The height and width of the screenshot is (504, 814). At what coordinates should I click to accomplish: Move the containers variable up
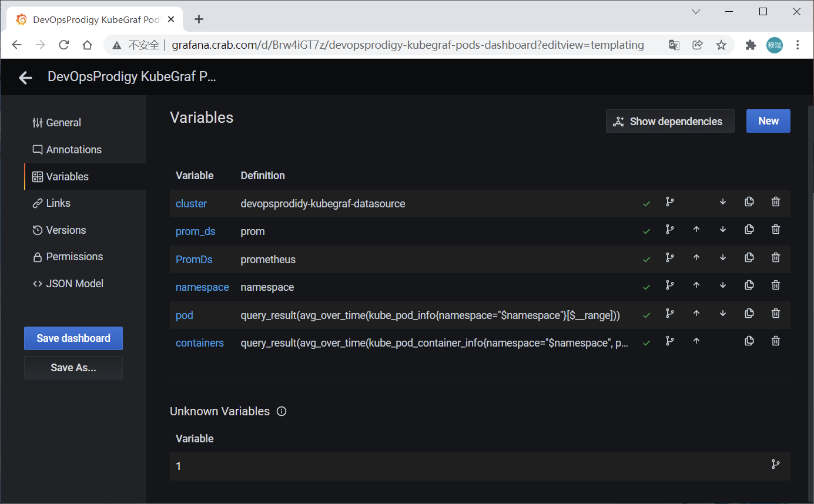[696, 341]
